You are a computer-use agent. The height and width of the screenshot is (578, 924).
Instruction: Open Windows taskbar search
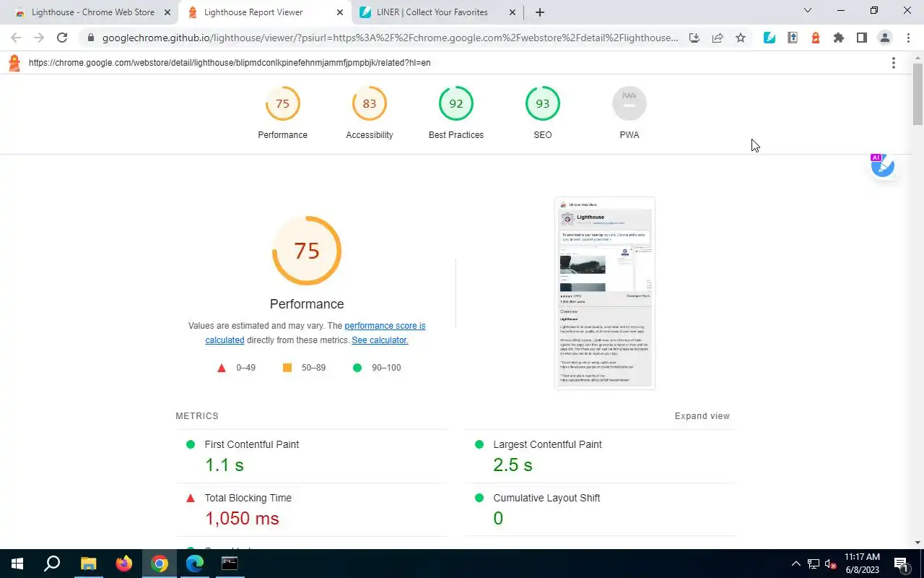(x=52, y=564)
